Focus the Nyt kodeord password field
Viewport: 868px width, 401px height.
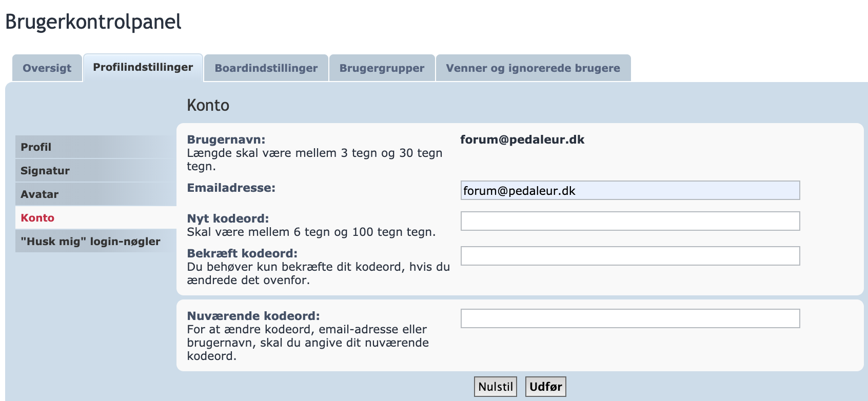pos(630,221)
